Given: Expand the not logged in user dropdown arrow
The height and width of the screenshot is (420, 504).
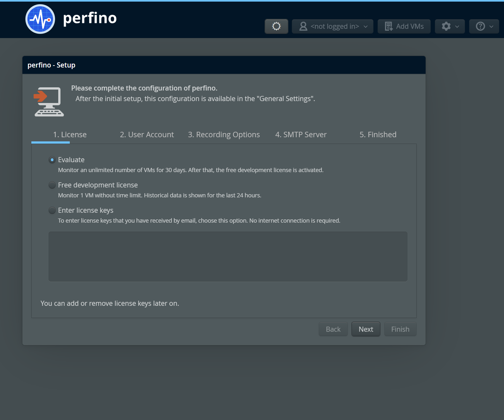Looking at the screenshot, I should click(x=365, y=27).
